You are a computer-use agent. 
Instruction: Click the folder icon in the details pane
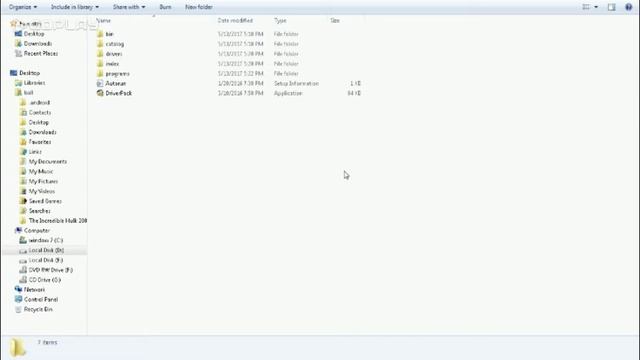point(18,347)
